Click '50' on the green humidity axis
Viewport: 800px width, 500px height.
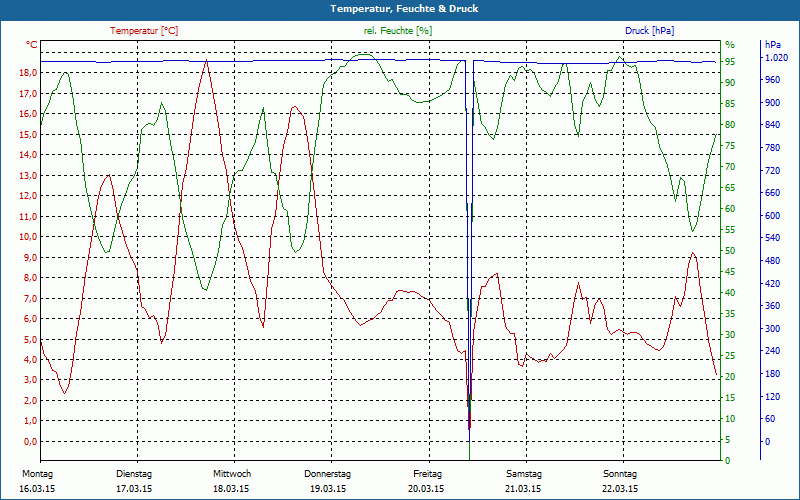click(730, 251)
